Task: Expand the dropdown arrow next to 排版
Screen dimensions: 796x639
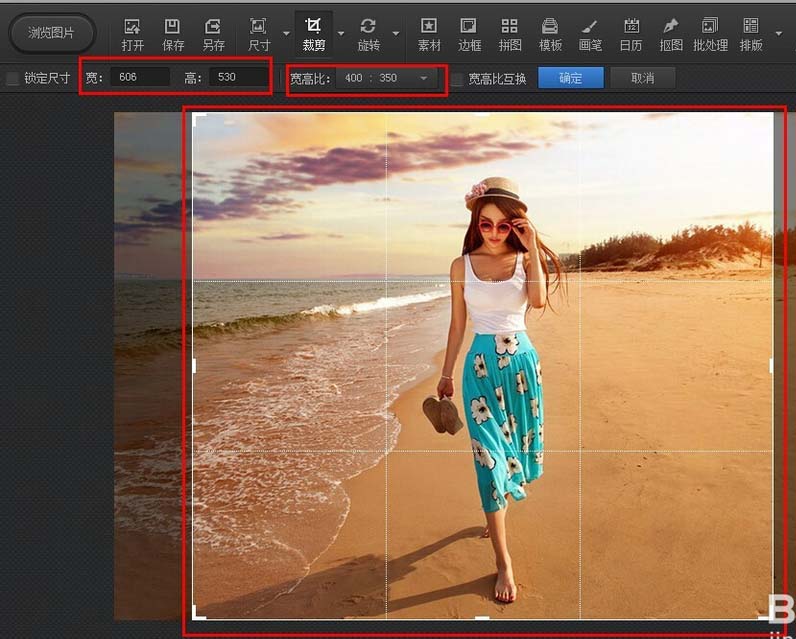Action: point(777,34)
